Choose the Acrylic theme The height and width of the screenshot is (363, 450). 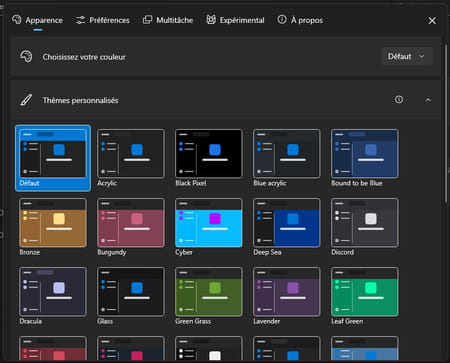tap(131, 158)
